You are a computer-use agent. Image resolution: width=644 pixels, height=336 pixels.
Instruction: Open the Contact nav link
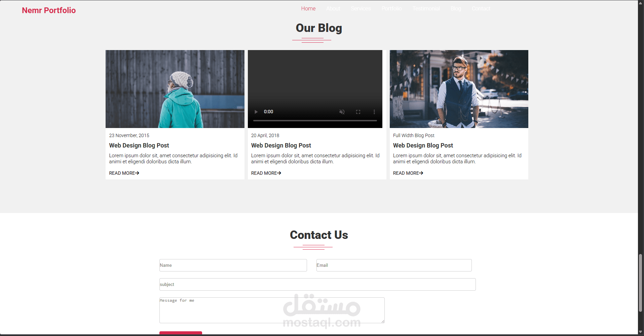481,8
